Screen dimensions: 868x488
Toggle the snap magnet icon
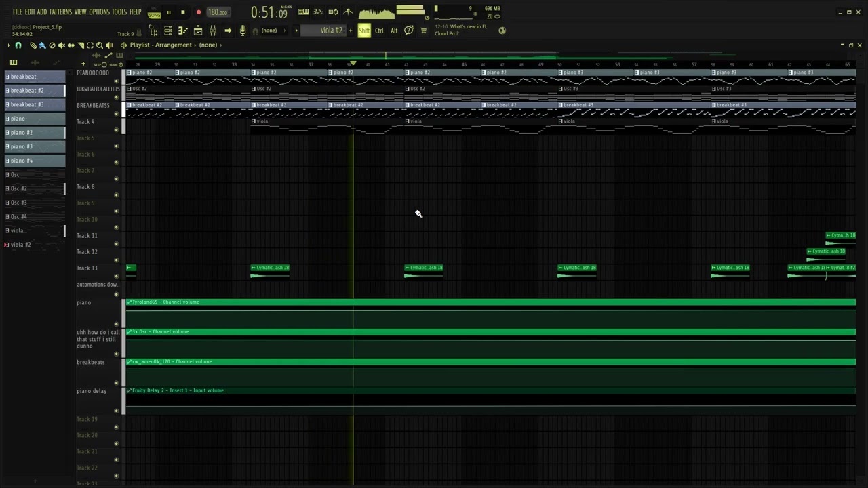(18, 45)
